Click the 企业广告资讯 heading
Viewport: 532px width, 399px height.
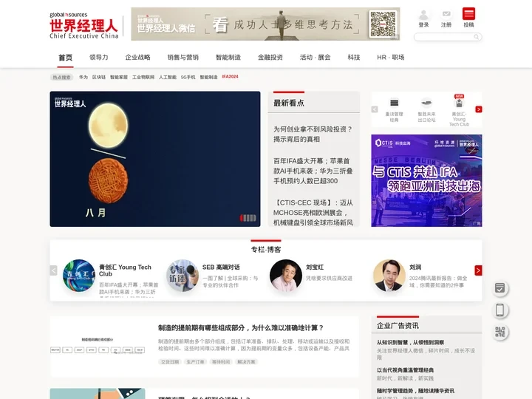398,326
